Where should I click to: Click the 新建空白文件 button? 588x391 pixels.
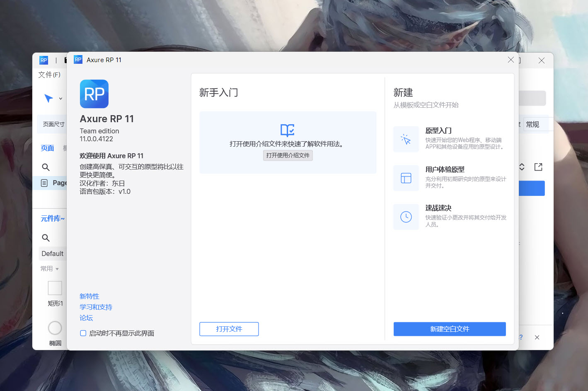tap(449, 329)
